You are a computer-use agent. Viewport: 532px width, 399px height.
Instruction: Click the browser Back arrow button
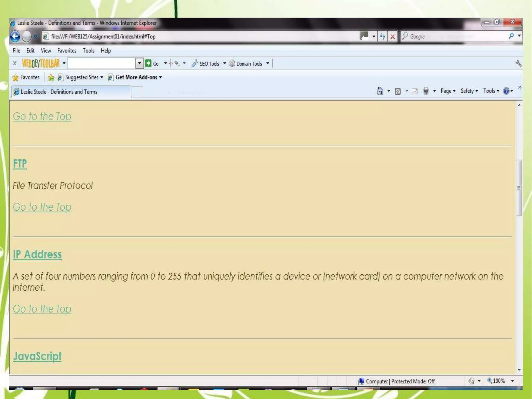click(15, 36)
